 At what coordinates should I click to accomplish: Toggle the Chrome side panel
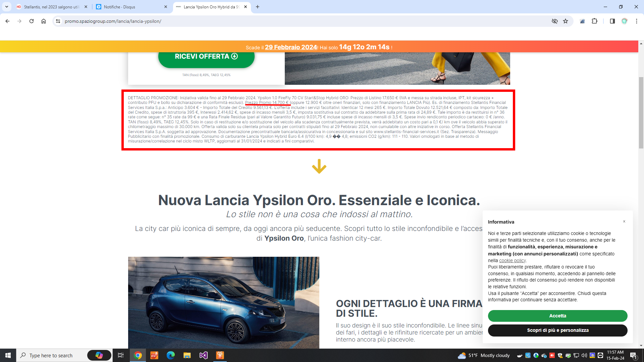point(612,21)
